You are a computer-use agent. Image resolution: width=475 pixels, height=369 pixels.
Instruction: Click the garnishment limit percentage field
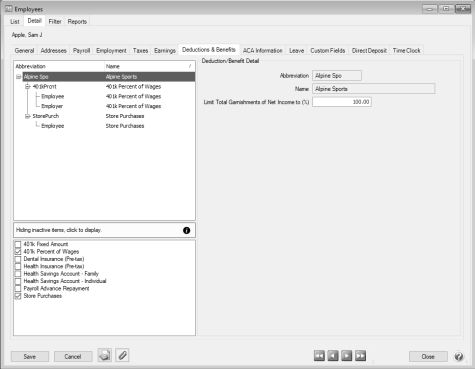click(342, 102)
